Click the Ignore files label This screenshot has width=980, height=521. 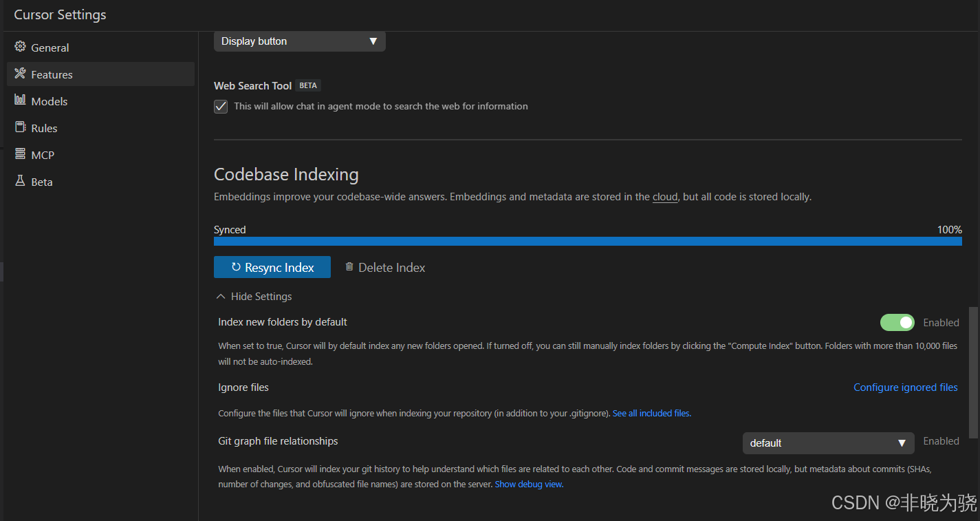click(243, 387)
